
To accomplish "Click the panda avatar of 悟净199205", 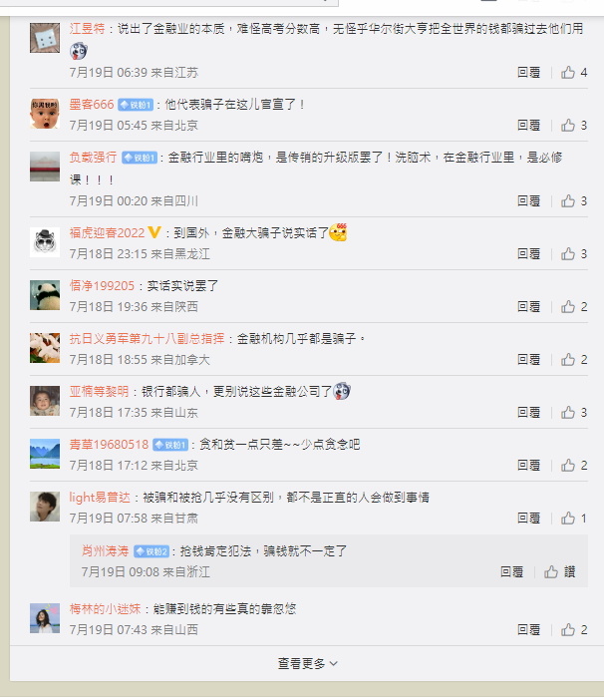I will click(45, 295).
